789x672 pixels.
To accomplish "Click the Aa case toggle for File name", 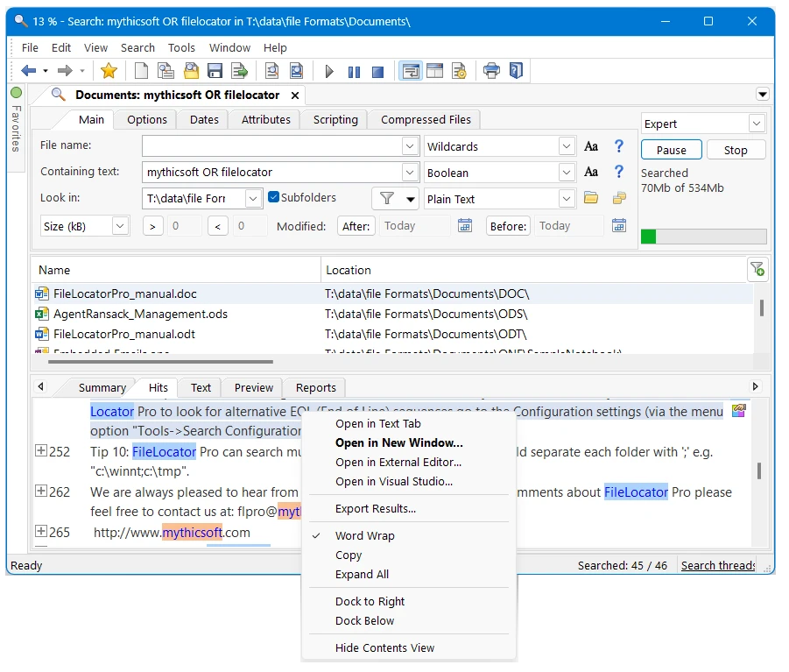I will pos(591,146).
